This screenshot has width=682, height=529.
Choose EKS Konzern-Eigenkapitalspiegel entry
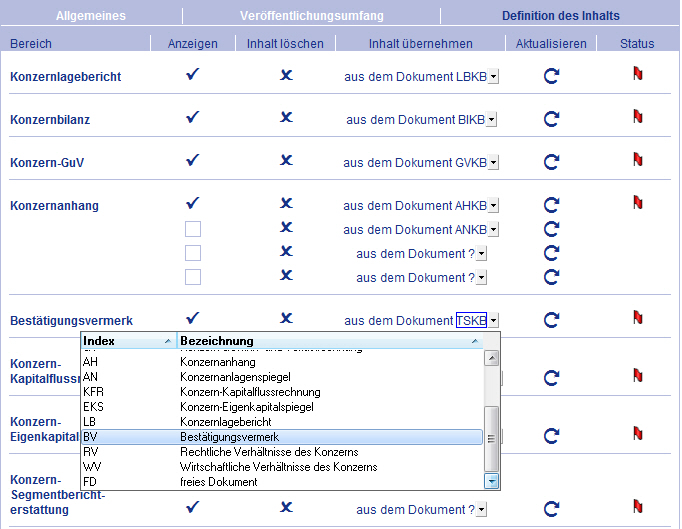[282, 407]
